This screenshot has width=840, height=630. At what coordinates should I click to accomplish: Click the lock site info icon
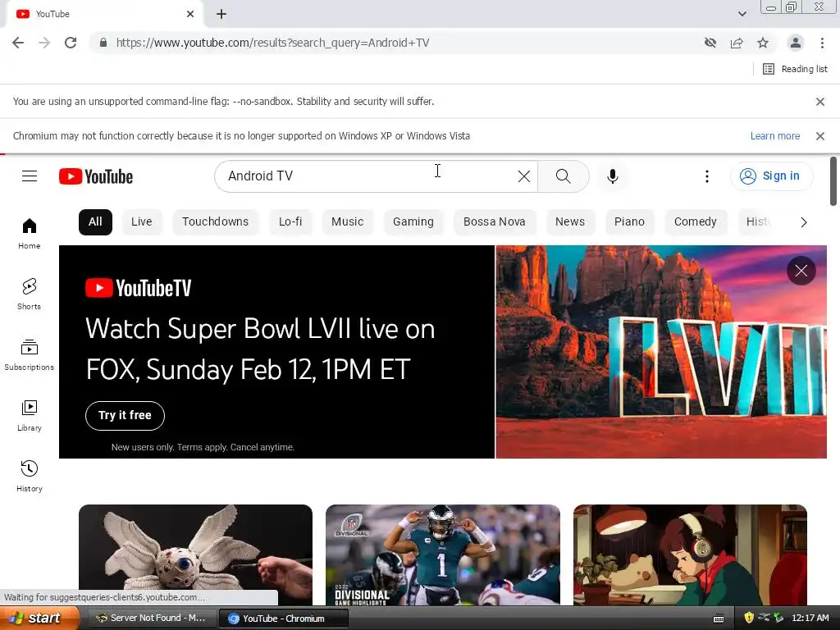[x=103, y=43]
